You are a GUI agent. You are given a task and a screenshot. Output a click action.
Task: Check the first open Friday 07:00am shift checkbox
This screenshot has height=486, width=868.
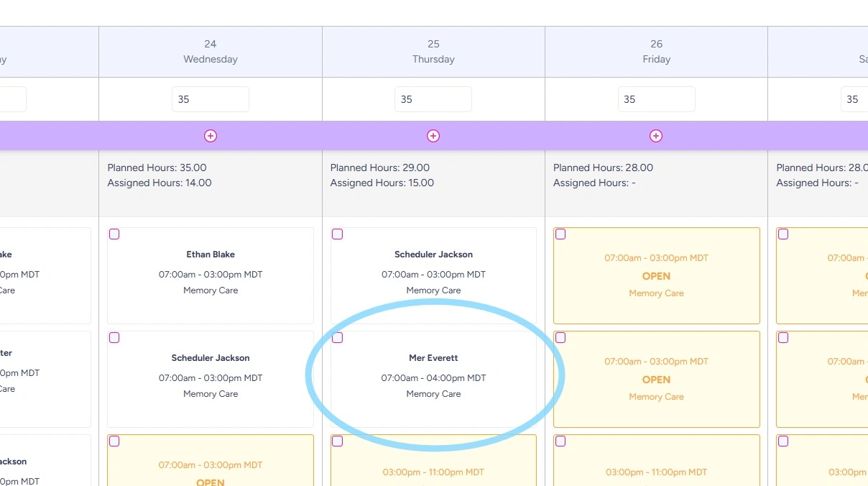pos(560,234)
